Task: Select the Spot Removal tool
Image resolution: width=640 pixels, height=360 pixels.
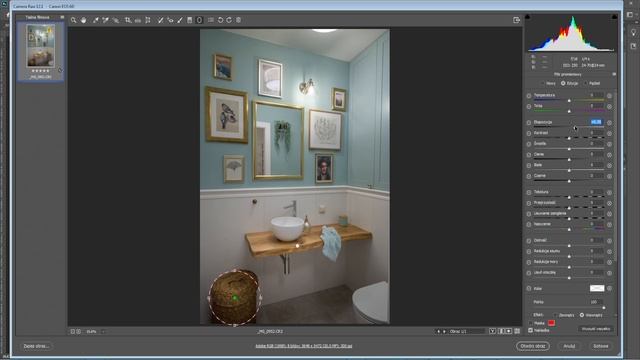Action: [160, 20]
